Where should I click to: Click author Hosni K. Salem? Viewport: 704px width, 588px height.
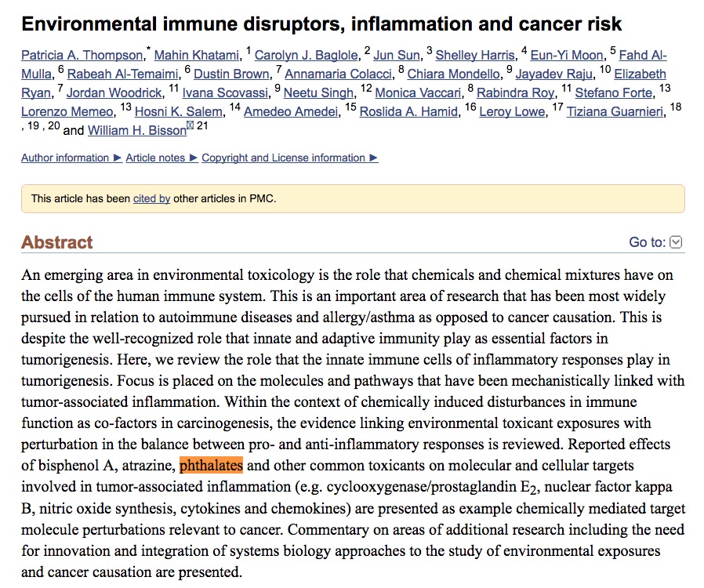coord(179,111)
